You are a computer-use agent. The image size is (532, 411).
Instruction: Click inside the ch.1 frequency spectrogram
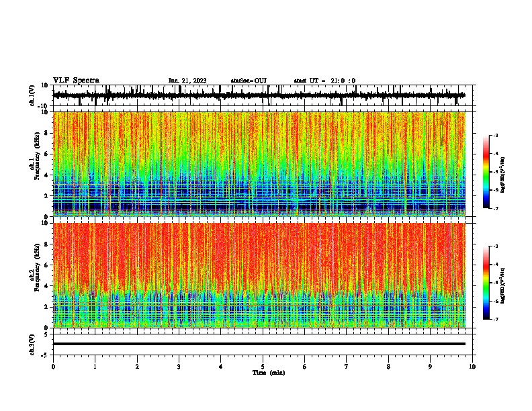[259, 164]
